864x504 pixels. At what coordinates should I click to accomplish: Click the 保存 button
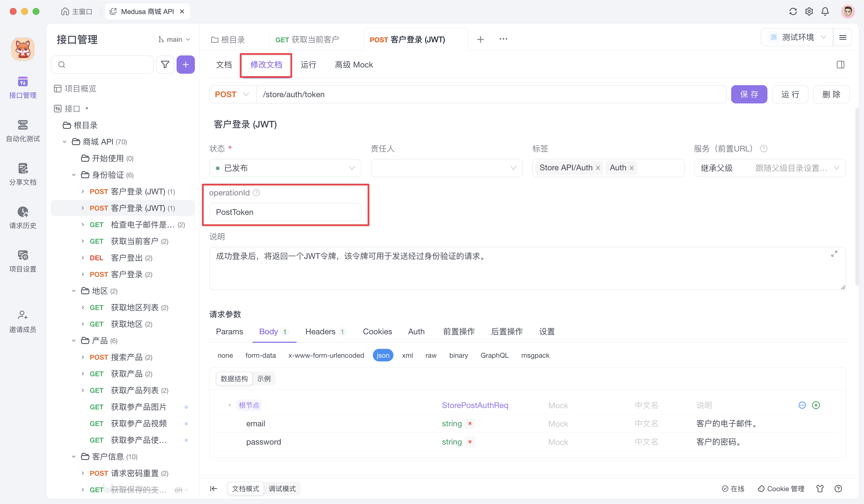point(749,94)
